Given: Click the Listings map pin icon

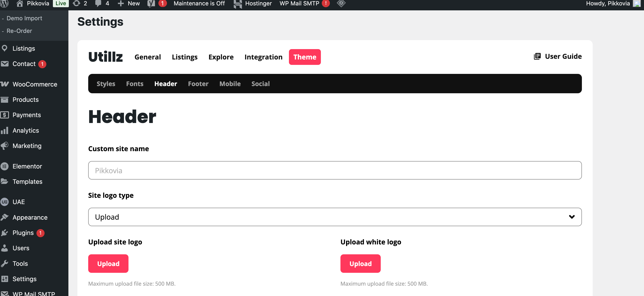Looking at the screenshot, I should click(5, 48).
